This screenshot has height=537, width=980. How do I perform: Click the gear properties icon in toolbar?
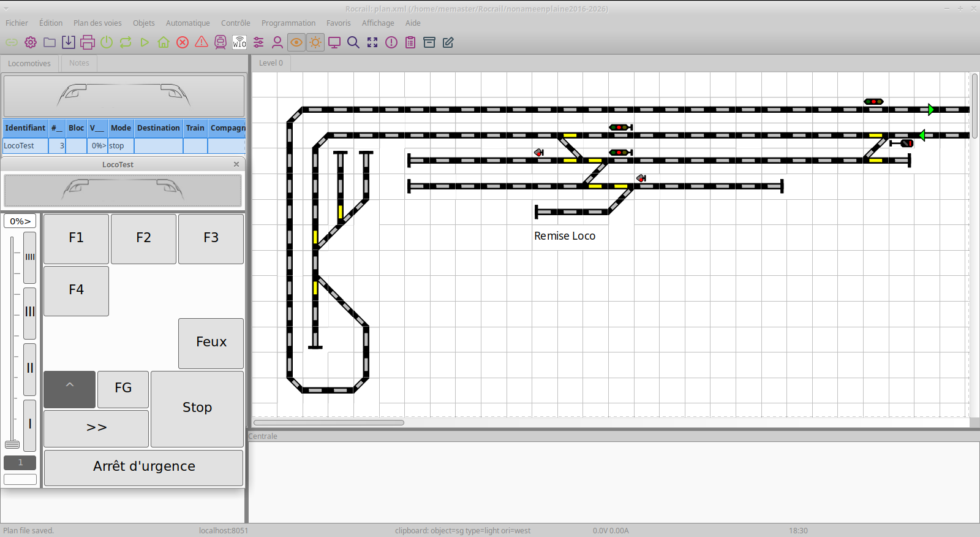(31, 42)
